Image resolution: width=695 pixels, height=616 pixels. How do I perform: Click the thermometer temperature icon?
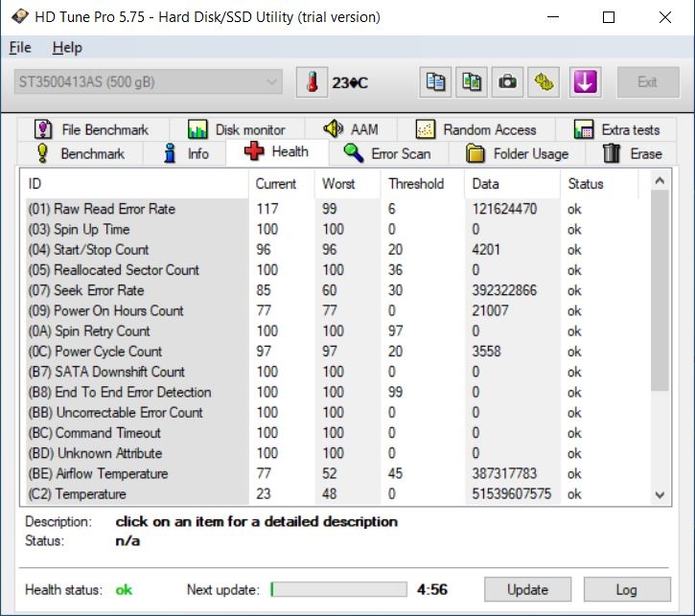coord(313,82)
